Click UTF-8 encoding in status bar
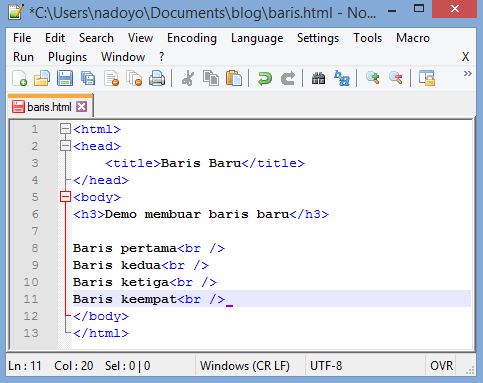 (326, 366)
